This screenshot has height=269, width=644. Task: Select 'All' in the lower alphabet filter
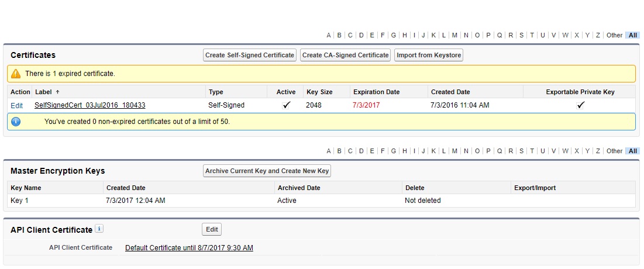pyautogui.click(x=633, y=151)
